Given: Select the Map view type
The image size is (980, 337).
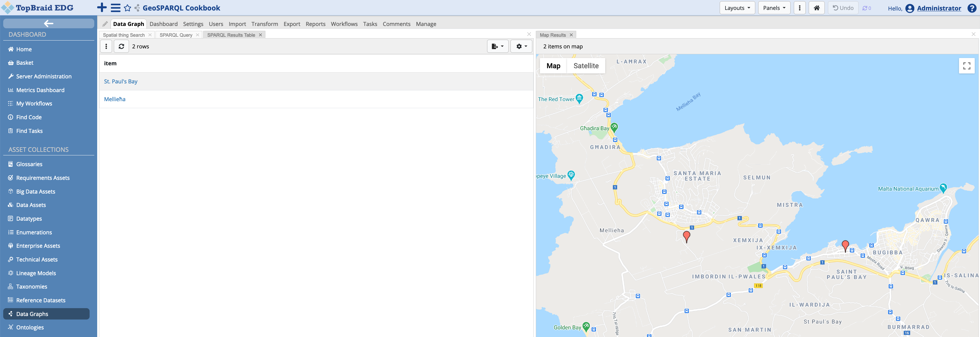Looking at the screenshot, I should [553, 66].
